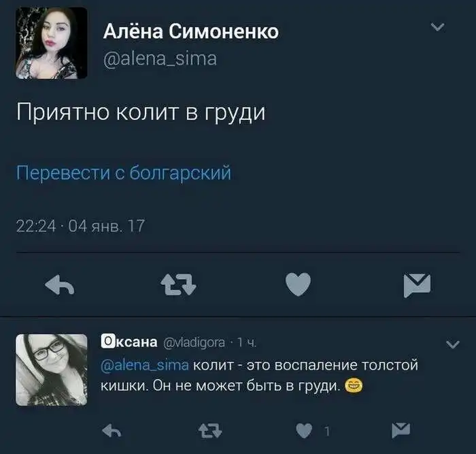Open the Алёна Симоненко display name
This screenshot has height=454, width=476.
[x=191, y=31]
